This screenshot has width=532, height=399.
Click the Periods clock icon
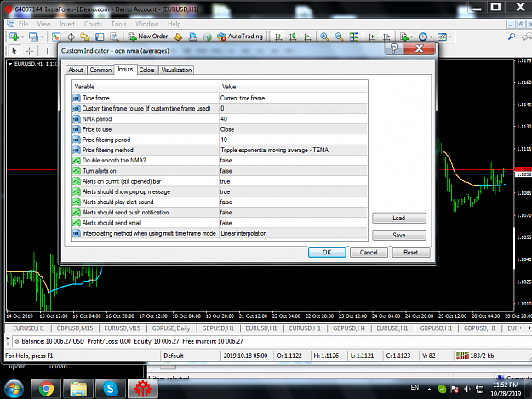click(x=423, y=37)
